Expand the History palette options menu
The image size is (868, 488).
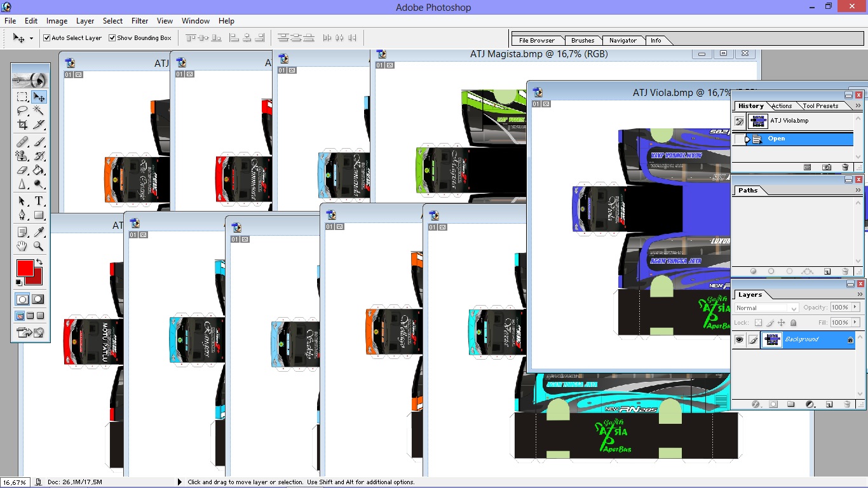[x=858, y=105]
